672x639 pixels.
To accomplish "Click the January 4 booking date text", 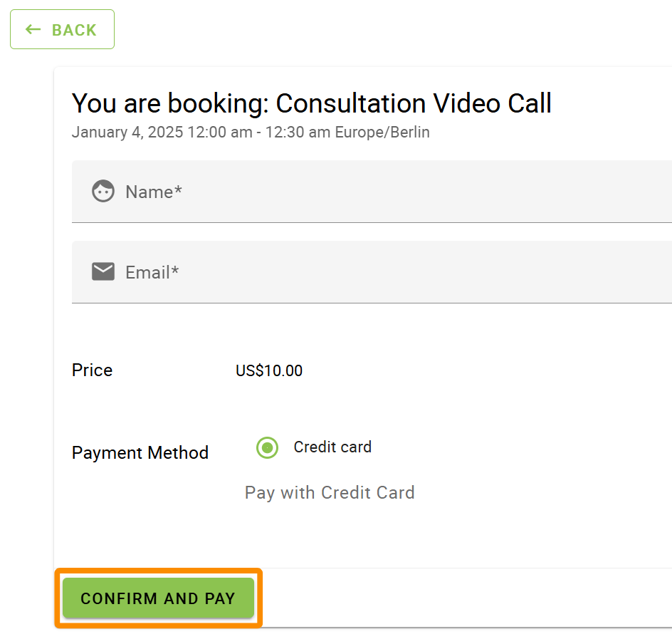I will (249, 132).
